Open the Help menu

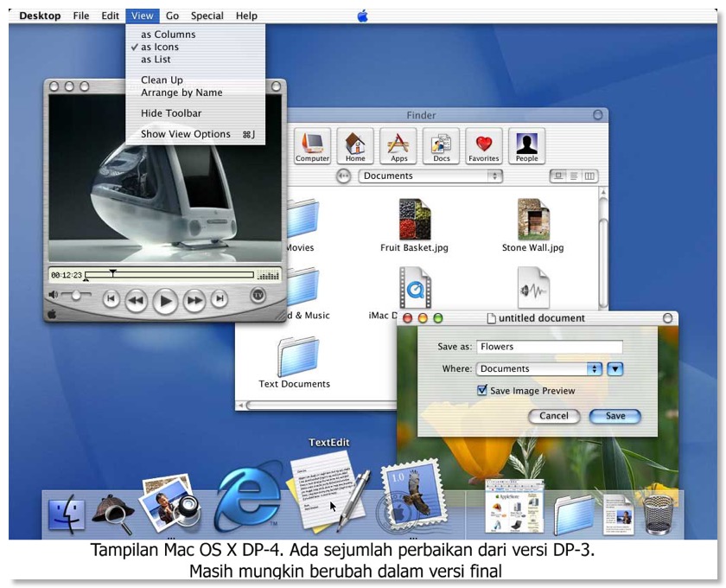click(x=246, y=16)
